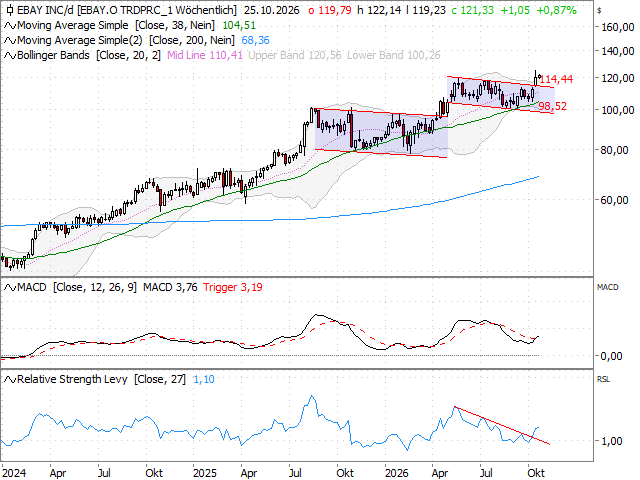Viewport: 640px width, 480px height.
Task: Click the blue RSL value 1,10
Action: pos(204,380)
